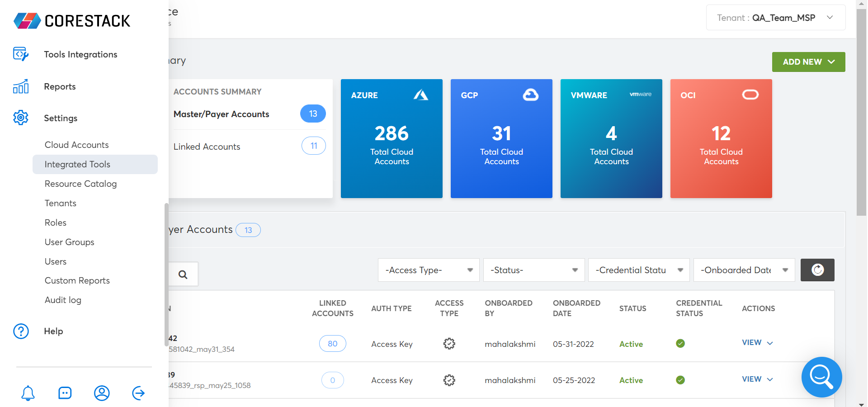Click the sidebar scrollbar
This screenshot has width=868, height=407.
(x=166, y=274)
